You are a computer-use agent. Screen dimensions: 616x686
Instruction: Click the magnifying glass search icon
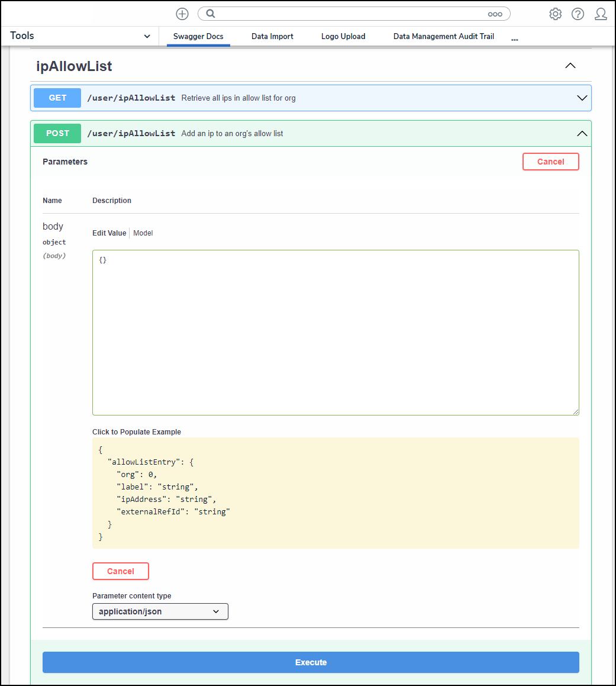pyautogui.click(x=210, y=14)
